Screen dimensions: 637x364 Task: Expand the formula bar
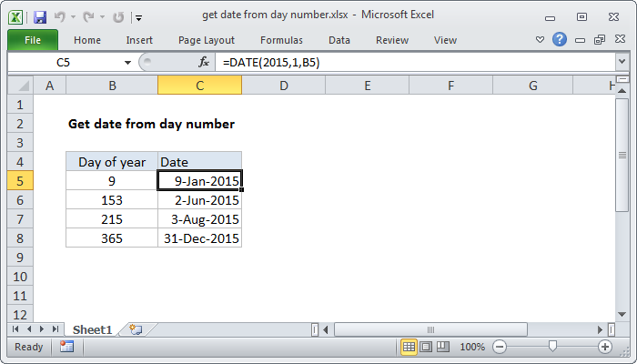[x=622, y=62]
